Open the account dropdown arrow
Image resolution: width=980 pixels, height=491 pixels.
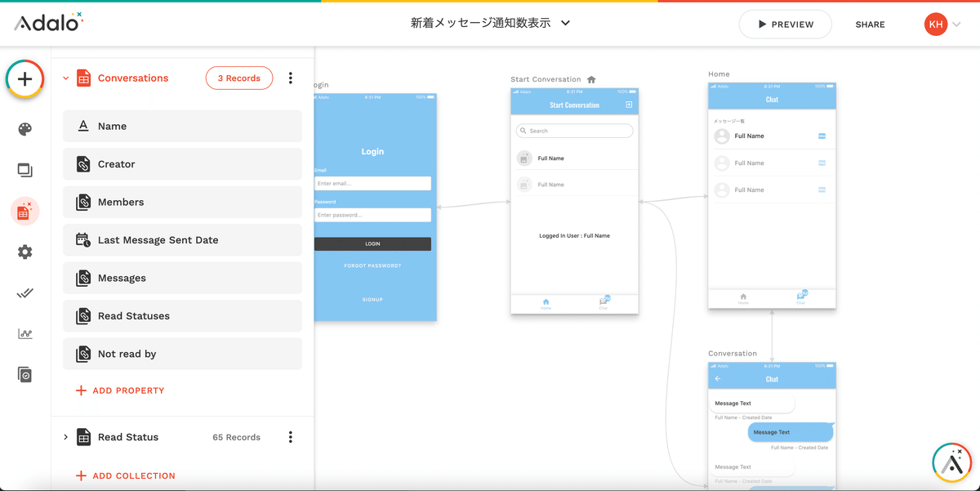958,25
